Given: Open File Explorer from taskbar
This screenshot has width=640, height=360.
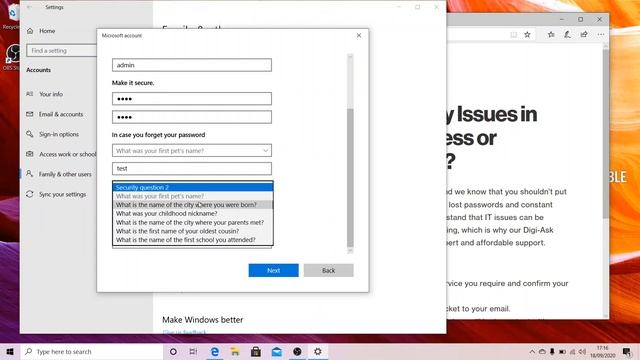Looking at the screenshot, I should click(235, 351).
